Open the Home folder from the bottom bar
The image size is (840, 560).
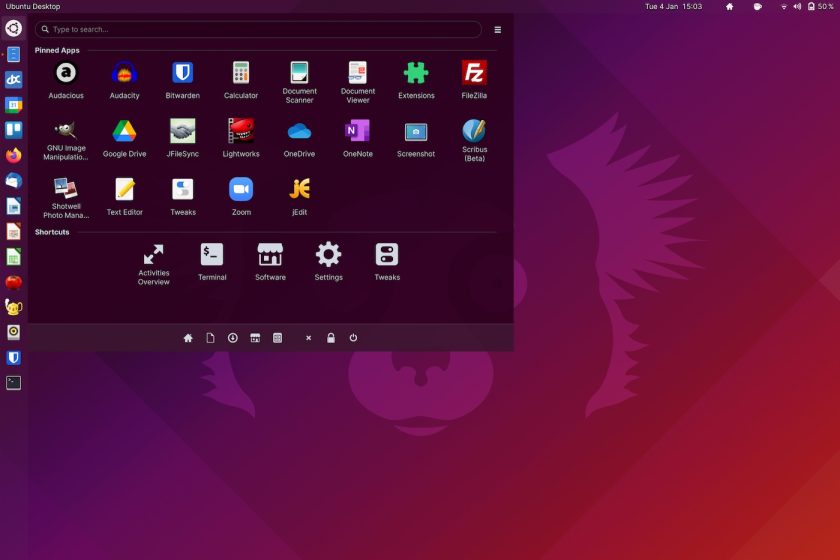click(188, 338)
